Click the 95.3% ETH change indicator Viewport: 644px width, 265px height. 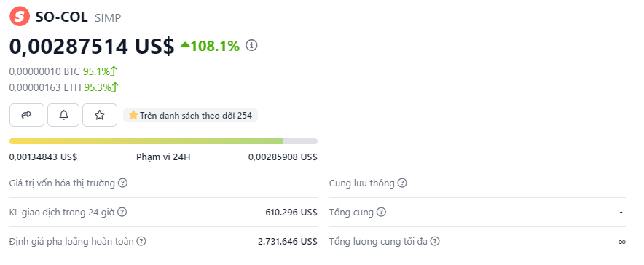click(x=101, y=87)
